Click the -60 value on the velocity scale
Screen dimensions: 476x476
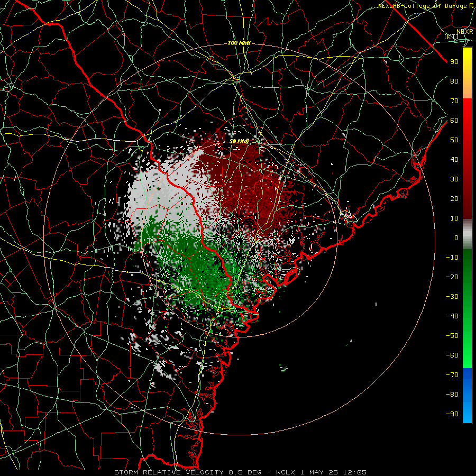[452, 355]
